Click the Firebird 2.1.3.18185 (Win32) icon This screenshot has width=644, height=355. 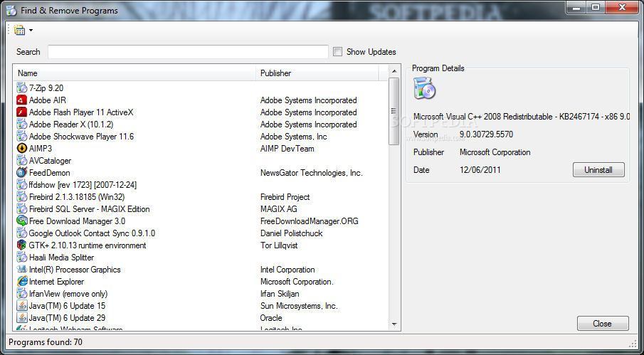click(x=21, y=197)
